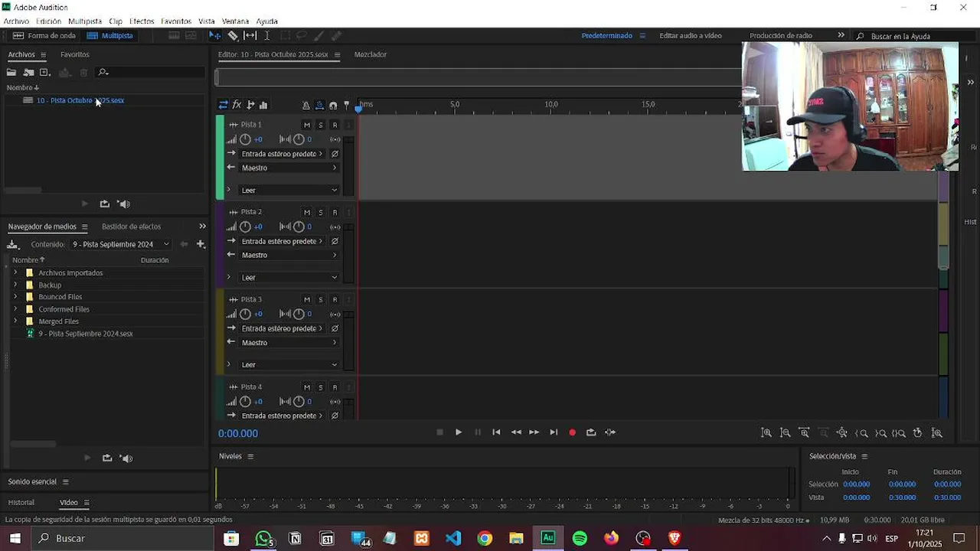Toggle auto-play speaker icon in Archivos panel
Screen dimensions: 980x551
(124, 204)
